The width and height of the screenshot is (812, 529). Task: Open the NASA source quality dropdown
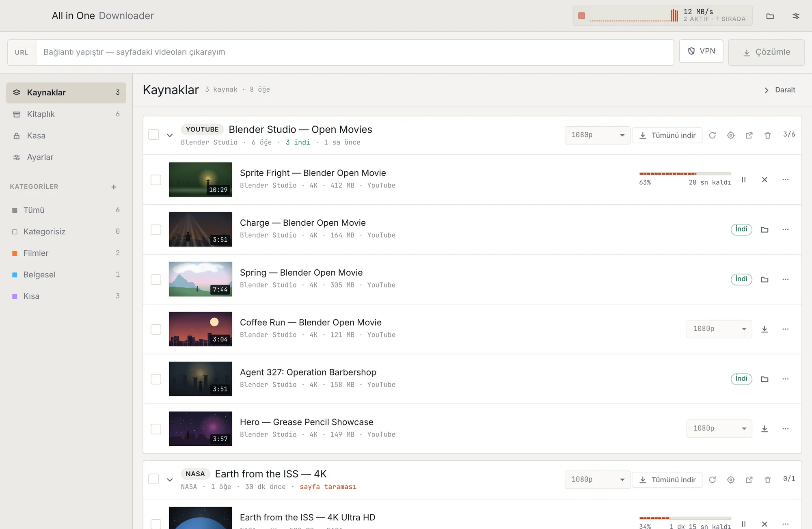[x=597, y=480]
